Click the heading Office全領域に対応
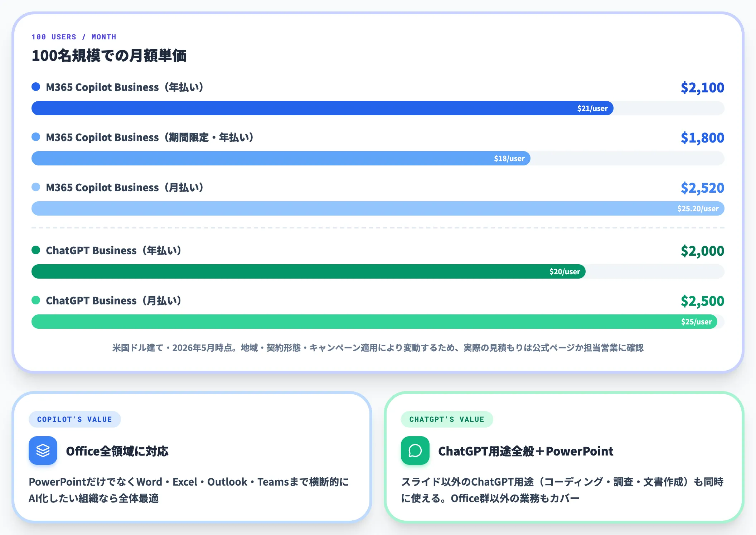 pos(117,451)
